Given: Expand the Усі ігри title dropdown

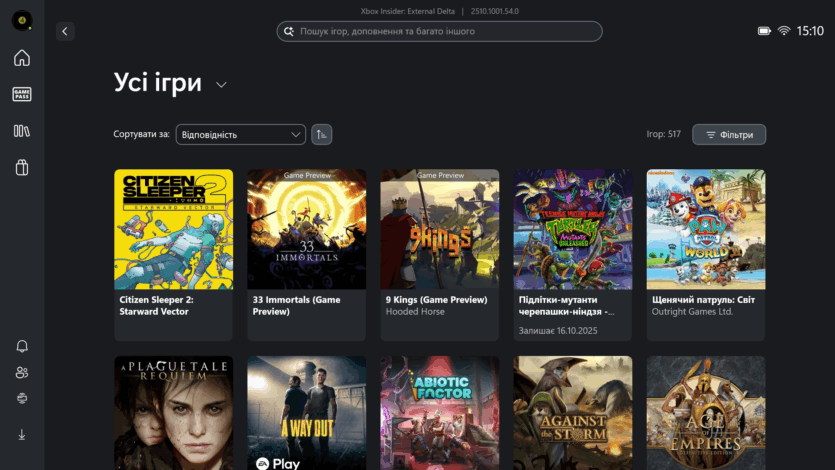Looking at the screenshot, I should pos(221,85).
